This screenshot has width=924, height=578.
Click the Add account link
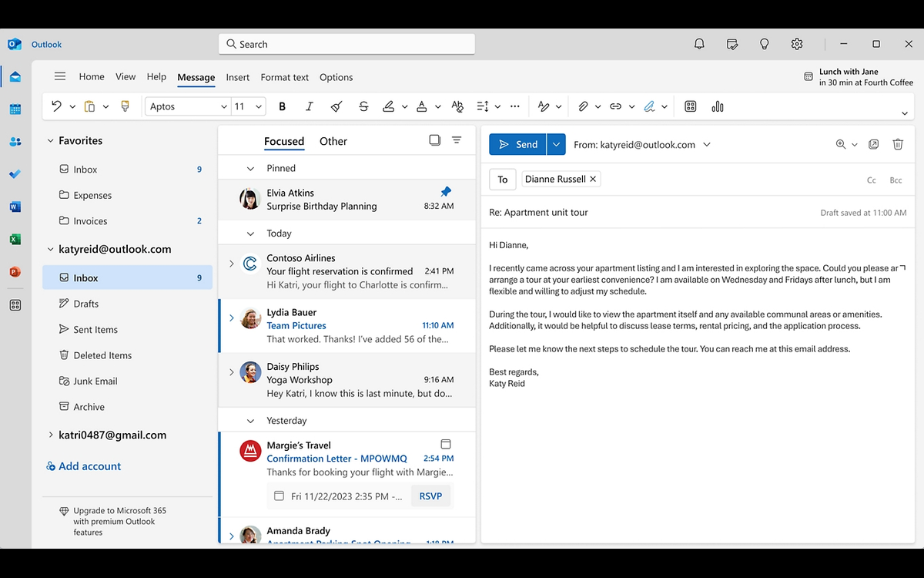pyautogui.click(x=83, y=466)
